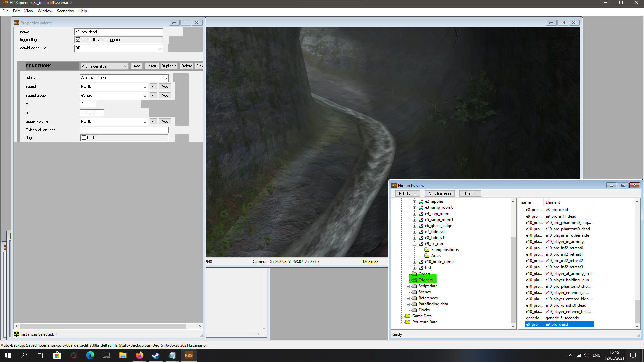This screenshot has width=644, height=362.
Task: Open Steam from the taskbar
Action: click(156, 355)
